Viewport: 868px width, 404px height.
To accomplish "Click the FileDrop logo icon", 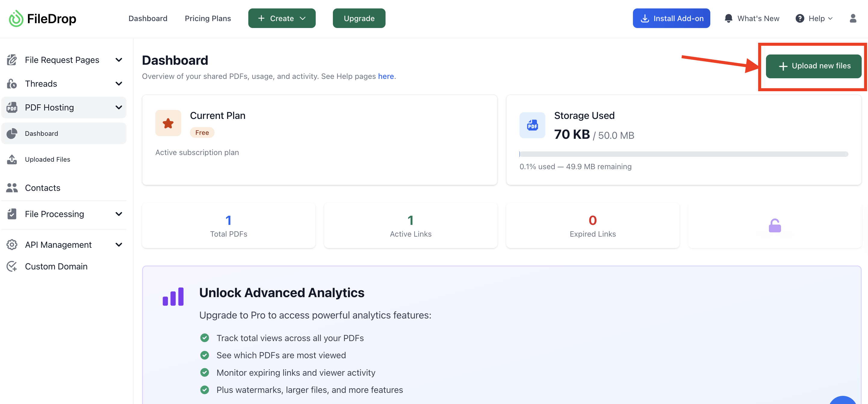I will pos(16,19).
